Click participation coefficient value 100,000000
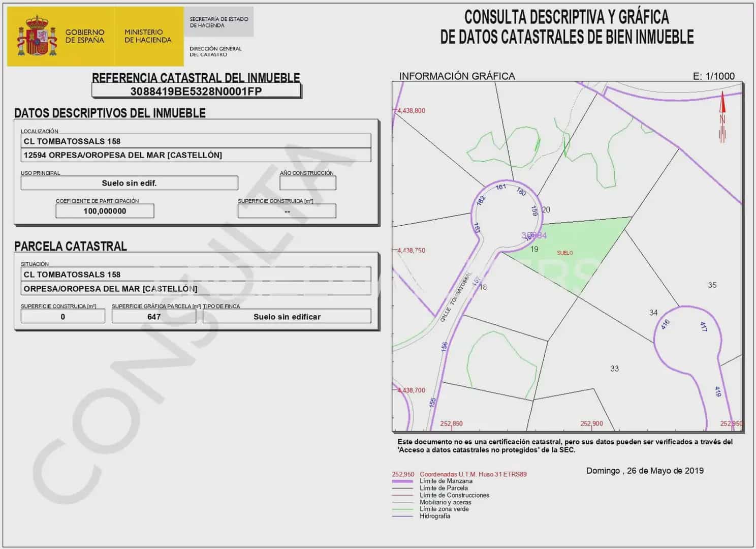756x549 pixels. 105,211
